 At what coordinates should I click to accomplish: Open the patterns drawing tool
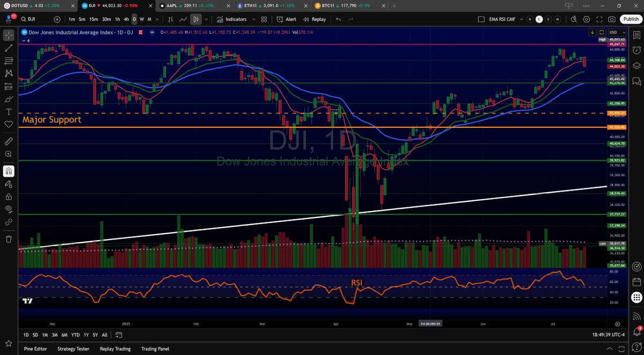9,74
